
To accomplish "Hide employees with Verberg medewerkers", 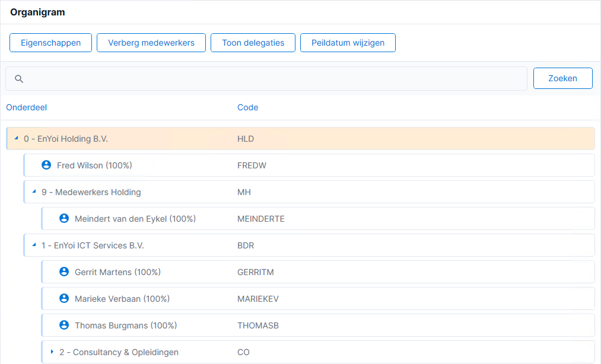I will tap(151, 43).
